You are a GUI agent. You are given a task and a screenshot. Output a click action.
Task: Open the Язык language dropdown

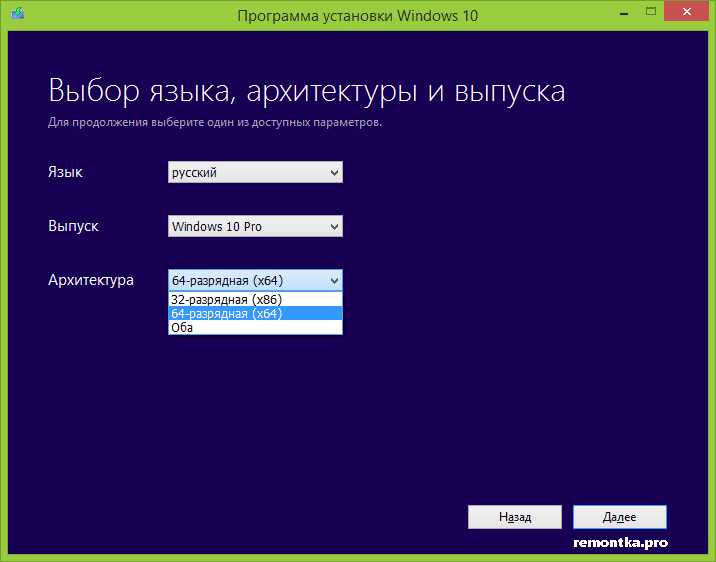coord(255,172)
